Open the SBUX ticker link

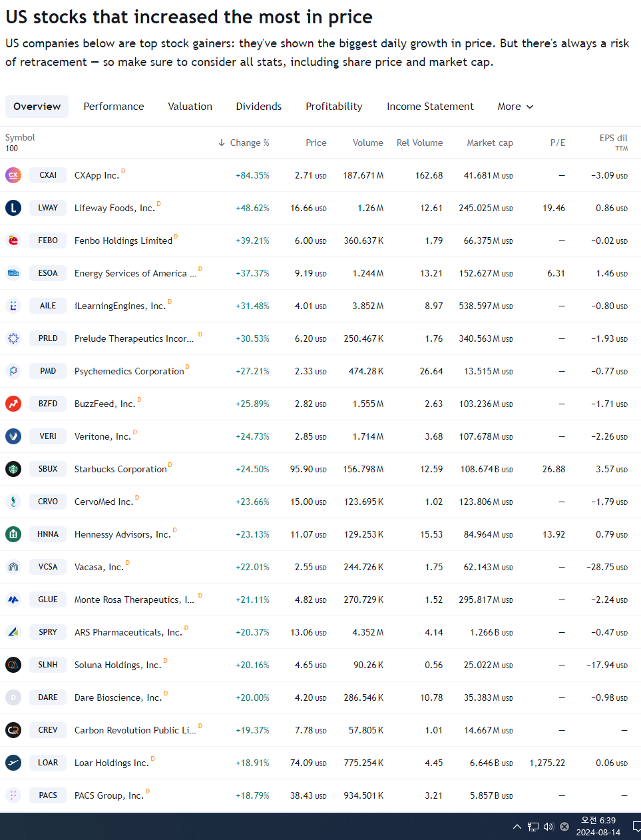pyautogui.click(x=48, y=469)
